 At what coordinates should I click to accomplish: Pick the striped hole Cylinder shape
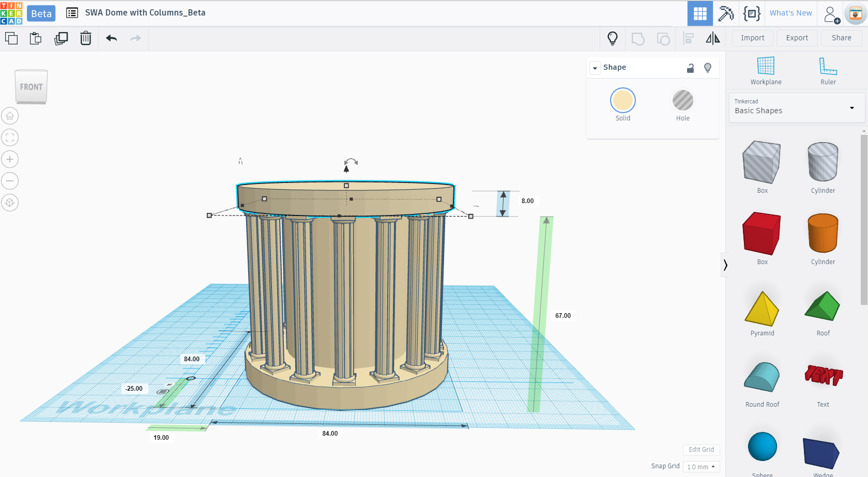[x=823, y=162]
